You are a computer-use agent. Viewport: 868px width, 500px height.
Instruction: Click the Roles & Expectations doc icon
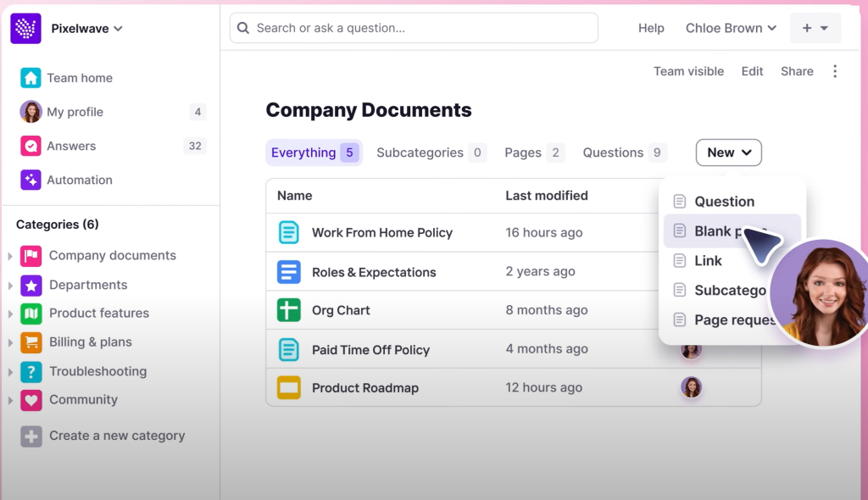pyautogui.click(x=288, y=272)
